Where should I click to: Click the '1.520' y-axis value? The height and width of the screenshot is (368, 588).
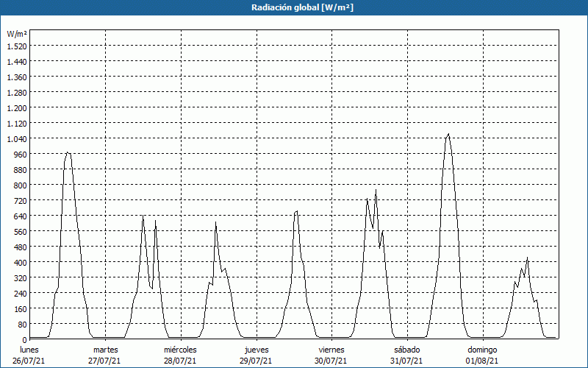click(17, 46)
